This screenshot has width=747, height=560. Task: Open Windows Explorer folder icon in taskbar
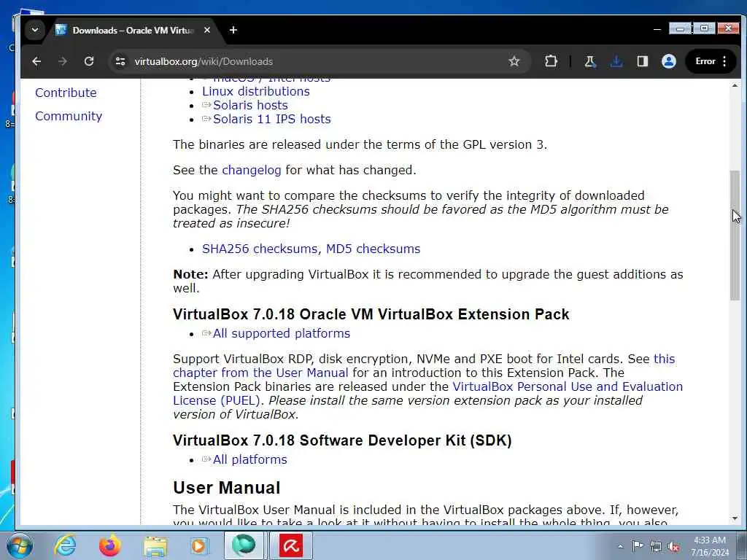(x=155, y=545)
